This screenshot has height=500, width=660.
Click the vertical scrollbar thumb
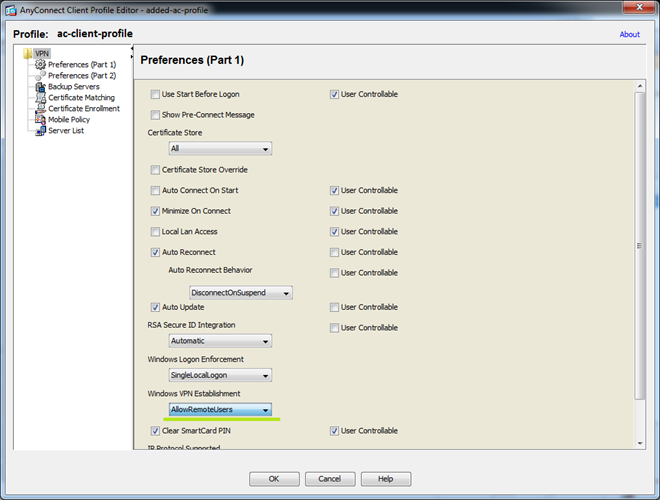tap(640, 246)
